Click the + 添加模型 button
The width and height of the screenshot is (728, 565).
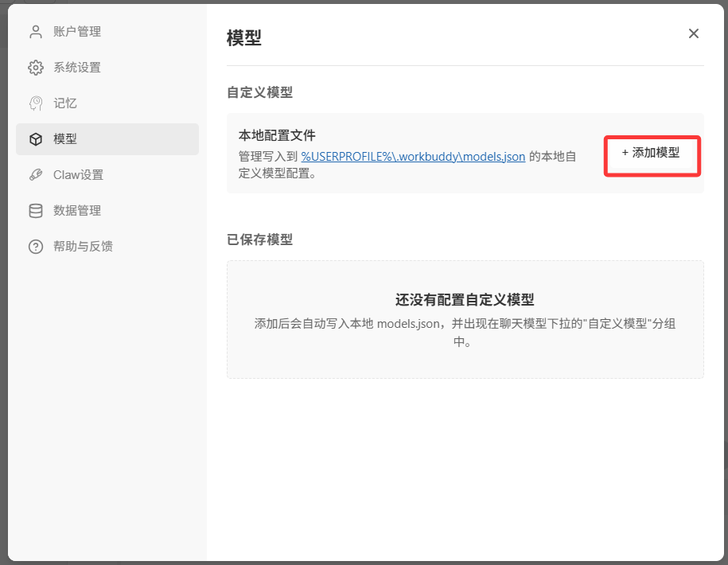(652, 153)
